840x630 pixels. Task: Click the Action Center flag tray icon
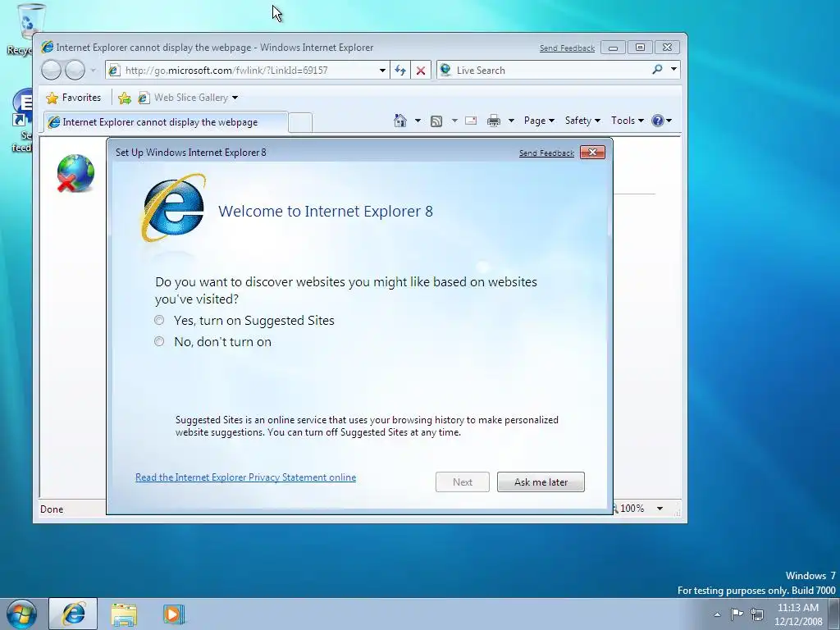[x=737, y=614]
